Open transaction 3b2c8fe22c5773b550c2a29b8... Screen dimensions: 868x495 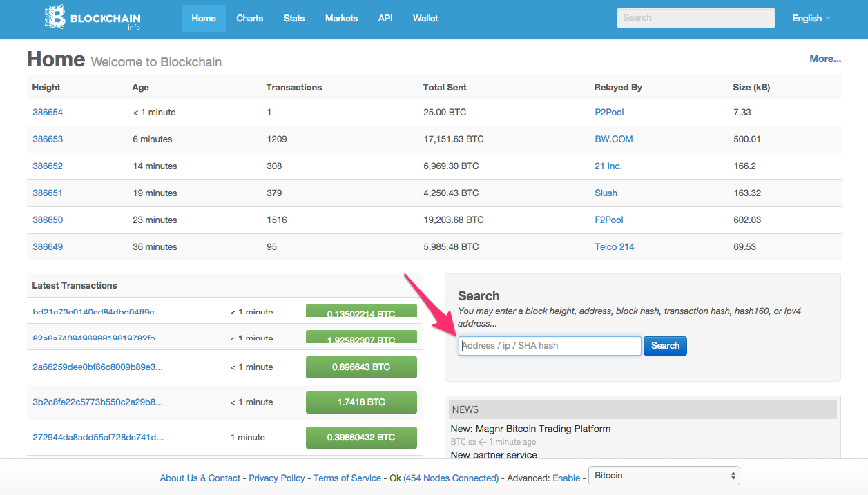click(x=97, y=402)
